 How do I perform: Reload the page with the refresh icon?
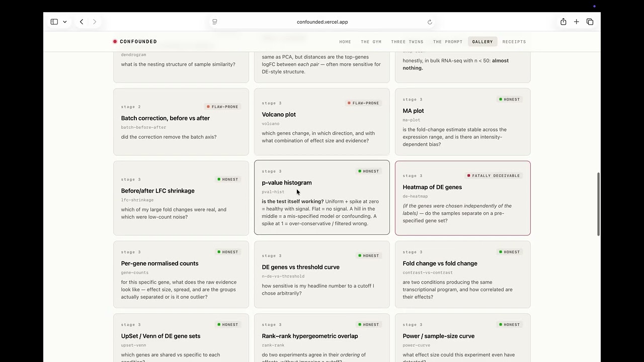(x=430, y=22)
